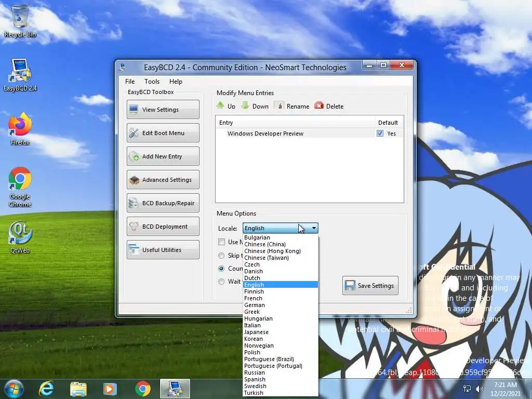The height and width of the screenshot is (399, 532).
Task: Choose Portuguese (Brazil) locale
Action: [x=280, y=359]
